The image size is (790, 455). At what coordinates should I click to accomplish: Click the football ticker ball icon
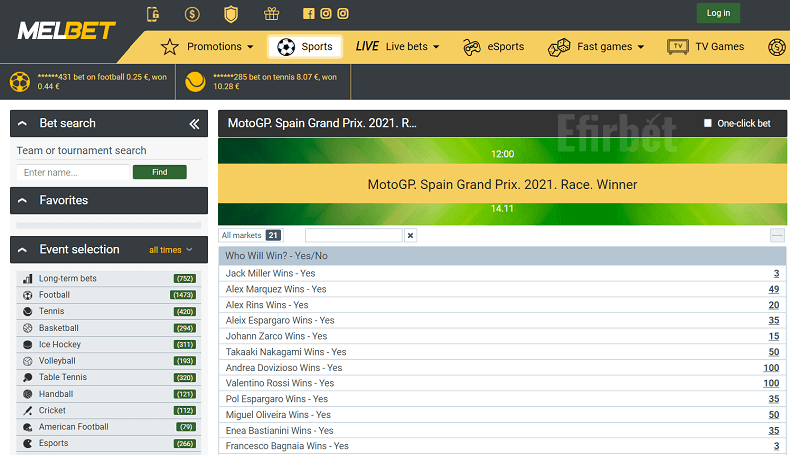click(x=20, y=82)
